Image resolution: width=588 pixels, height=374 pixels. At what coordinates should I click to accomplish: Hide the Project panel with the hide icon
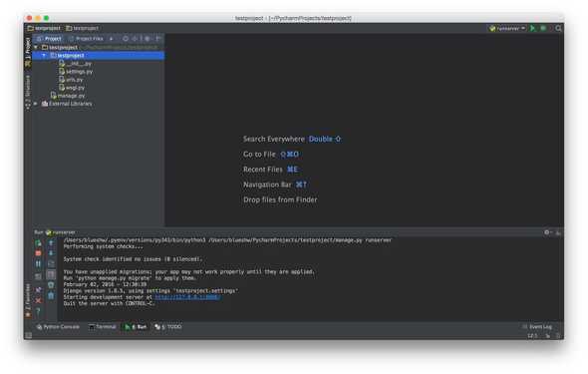158,39
